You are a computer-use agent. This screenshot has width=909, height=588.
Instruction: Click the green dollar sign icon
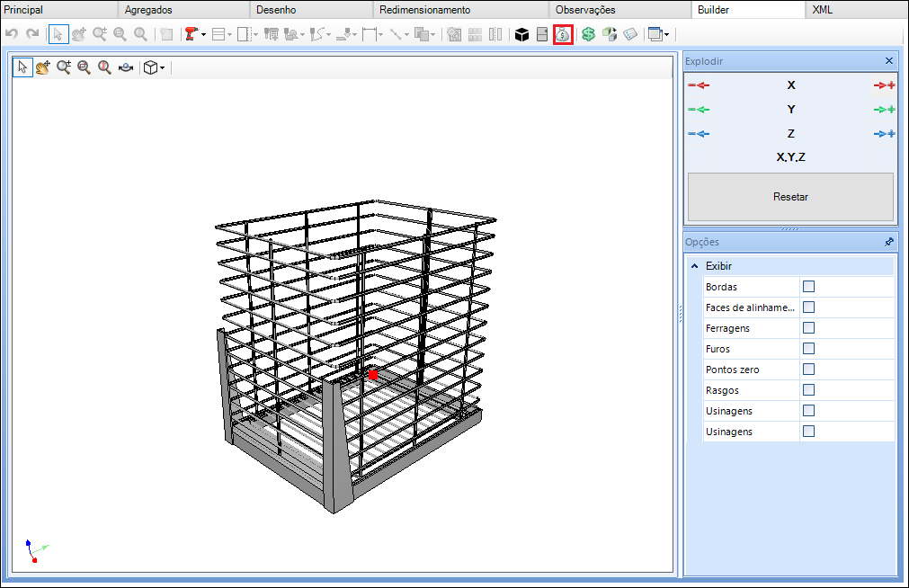click(588, 35)
